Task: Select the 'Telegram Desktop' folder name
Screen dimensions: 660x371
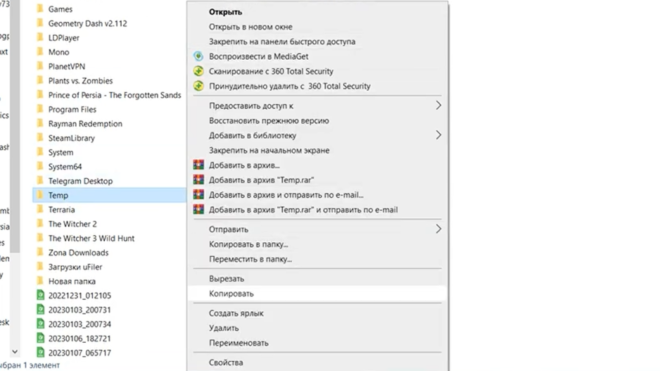Action: (80, 181)
